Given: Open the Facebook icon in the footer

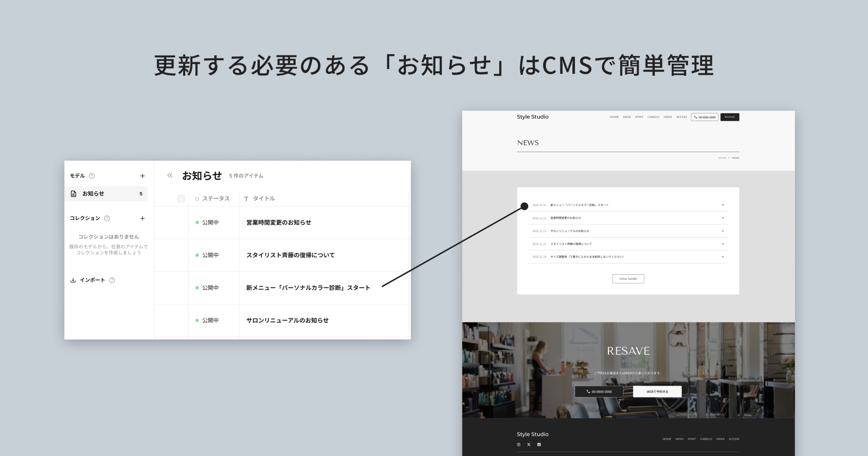Looking at the screenshot, I should 539,444.
